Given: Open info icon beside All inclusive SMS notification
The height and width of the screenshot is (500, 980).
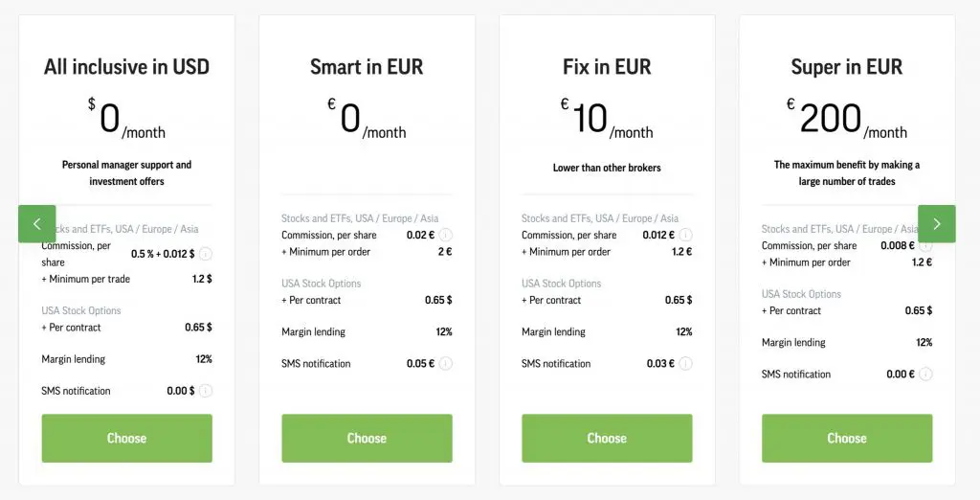Looking at the screenshot, I should 206,391.
